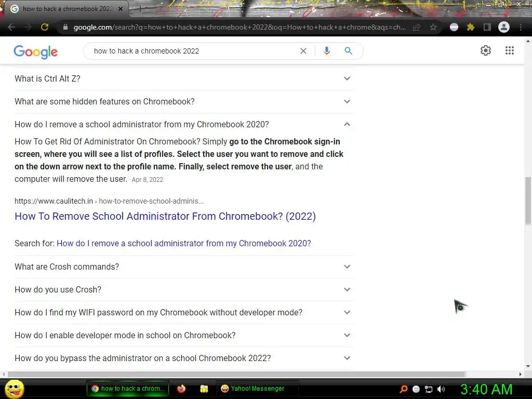Close the 'how to hack a chromebook' tab
This screenshot has height=399, width=532.
(121, 9)
